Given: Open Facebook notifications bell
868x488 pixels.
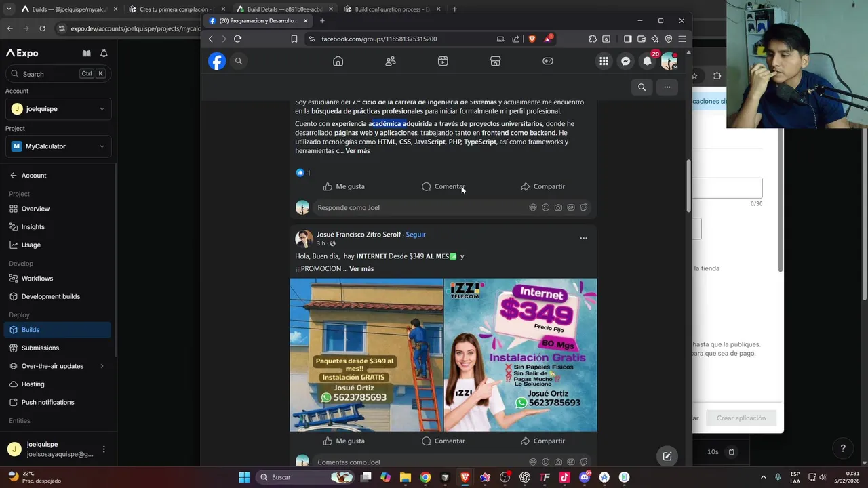Looking at the screenshot, I should point(648,61).
